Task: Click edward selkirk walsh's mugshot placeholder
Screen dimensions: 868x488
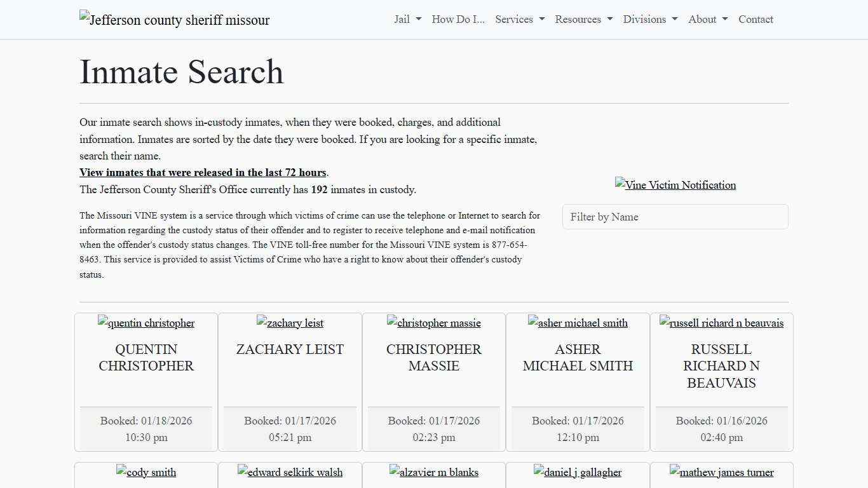Action: [290, 472]
